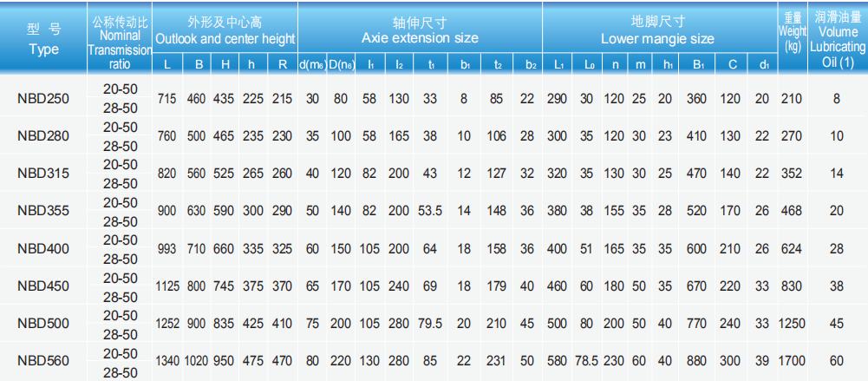Click the NBD315 type entry

[x=43, y=174]
